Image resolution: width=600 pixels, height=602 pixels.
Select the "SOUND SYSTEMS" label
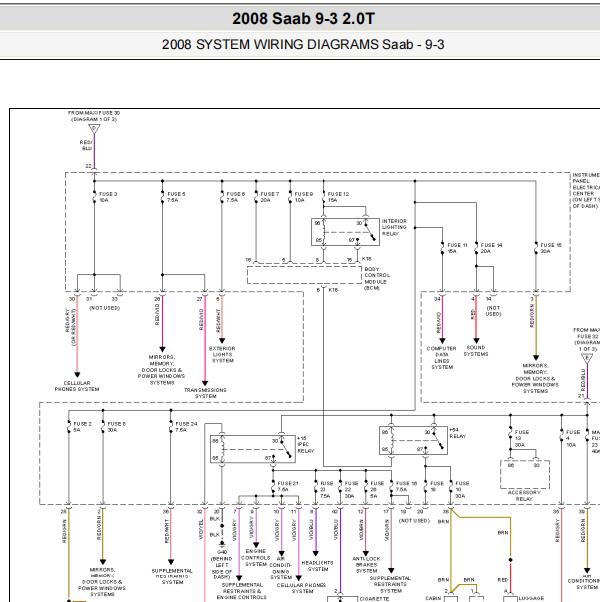point(476,351)
